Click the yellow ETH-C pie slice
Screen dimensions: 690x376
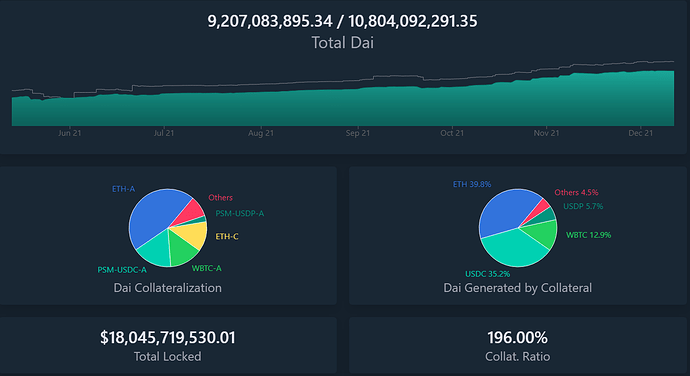[192, 235]
